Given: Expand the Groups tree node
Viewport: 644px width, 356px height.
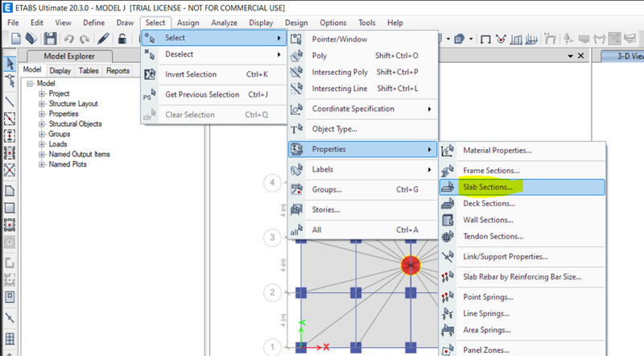Looking at the screenshot, I should click(42, 134).
